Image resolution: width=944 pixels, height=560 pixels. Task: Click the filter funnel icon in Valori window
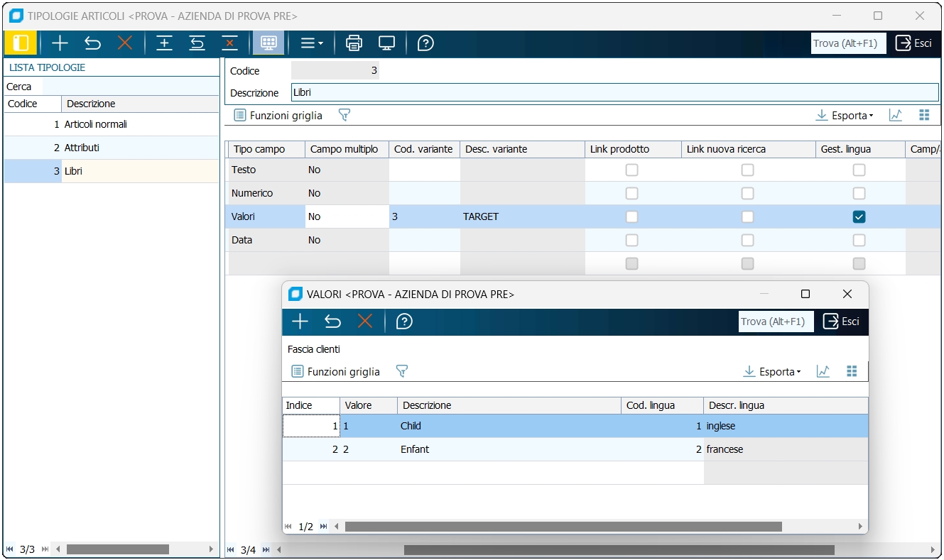click(x=401, y=371)
